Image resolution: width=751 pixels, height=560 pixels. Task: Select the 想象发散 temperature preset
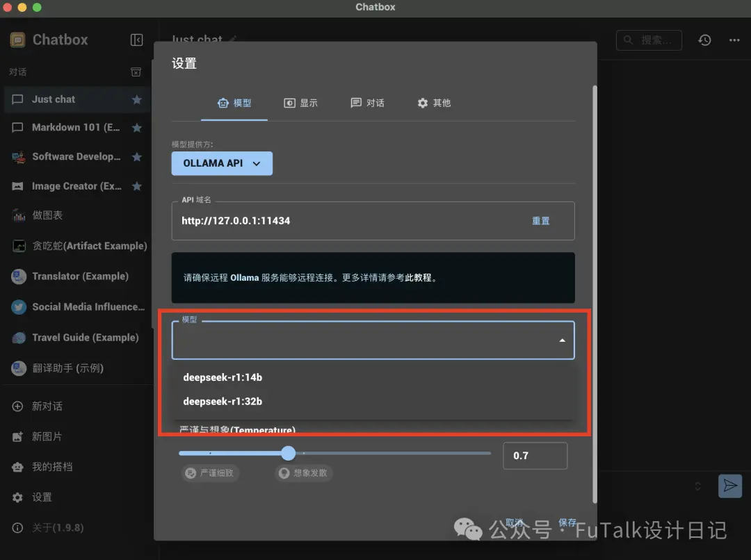coord(304,473)
